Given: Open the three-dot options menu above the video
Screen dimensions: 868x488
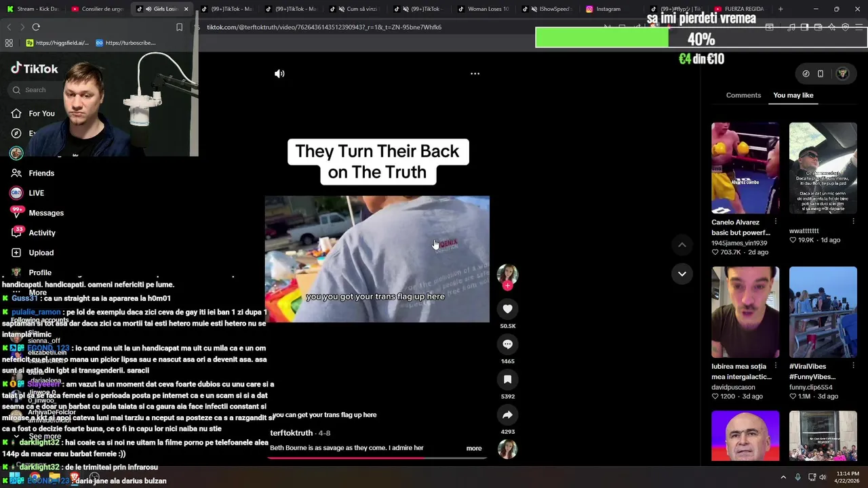Looking at the screenshot, I should pyautogui.click(x=475, y=74).
